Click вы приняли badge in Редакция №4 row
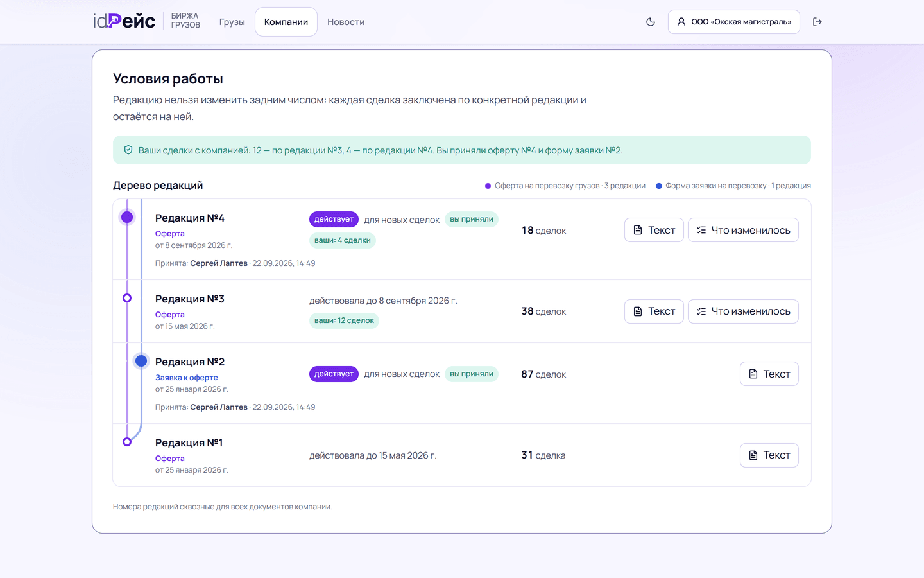Viewport: 924px width, 578px height. click(472, 219)
